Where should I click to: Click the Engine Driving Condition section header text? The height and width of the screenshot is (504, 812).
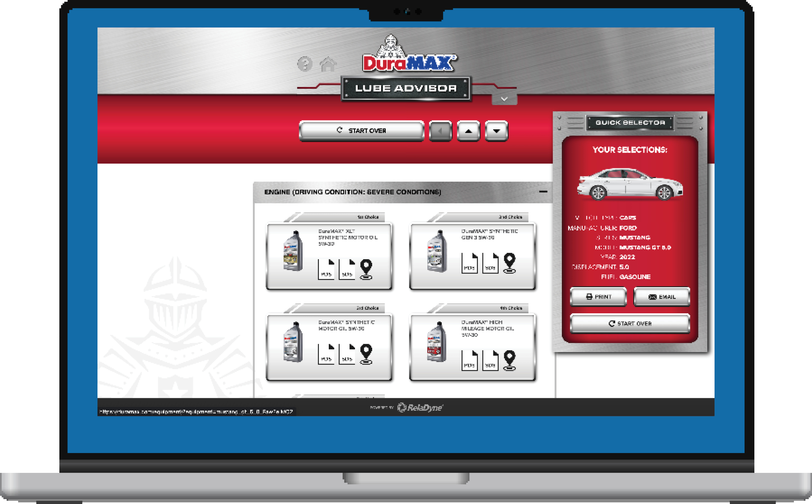coord(353,192)
